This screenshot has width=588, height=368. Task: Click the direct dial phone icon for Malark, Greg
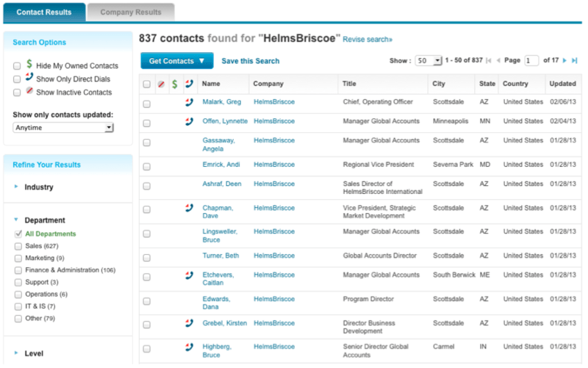click(x=189, y=103)
